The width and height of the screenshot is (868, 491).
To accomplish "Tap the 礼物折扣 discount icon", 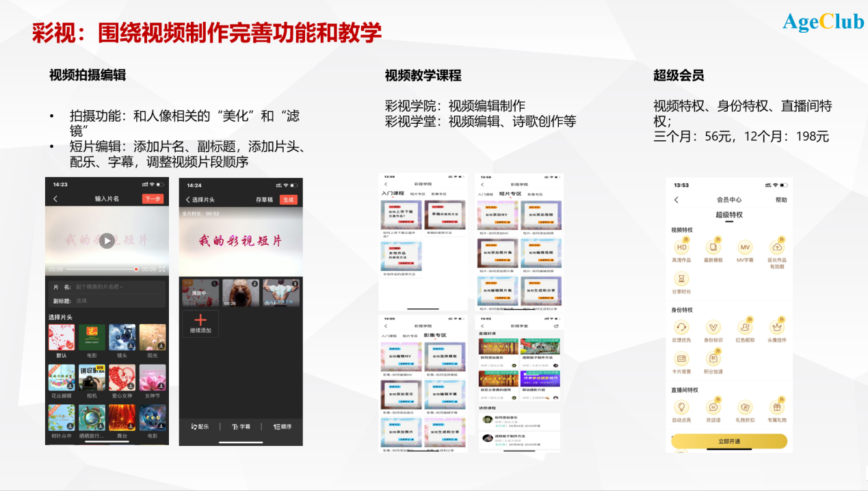I will point(745,408).
